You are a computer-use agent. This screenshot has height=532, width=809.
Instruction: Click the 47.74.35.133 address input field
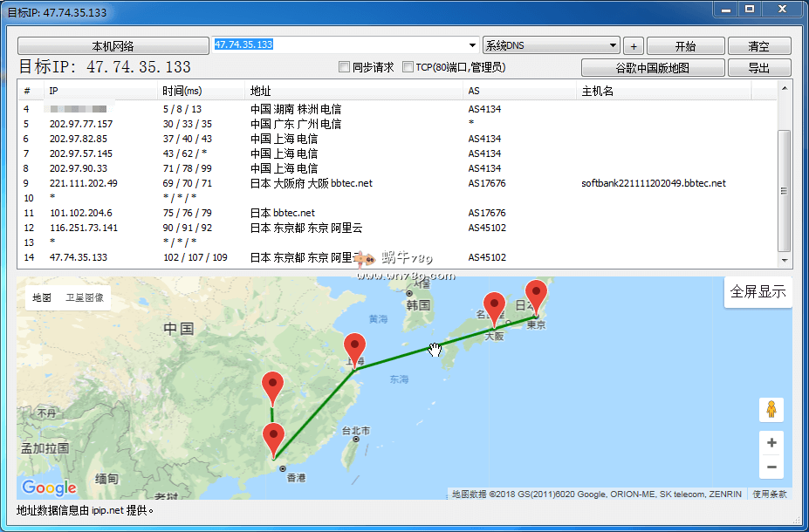tap(340, 45)
